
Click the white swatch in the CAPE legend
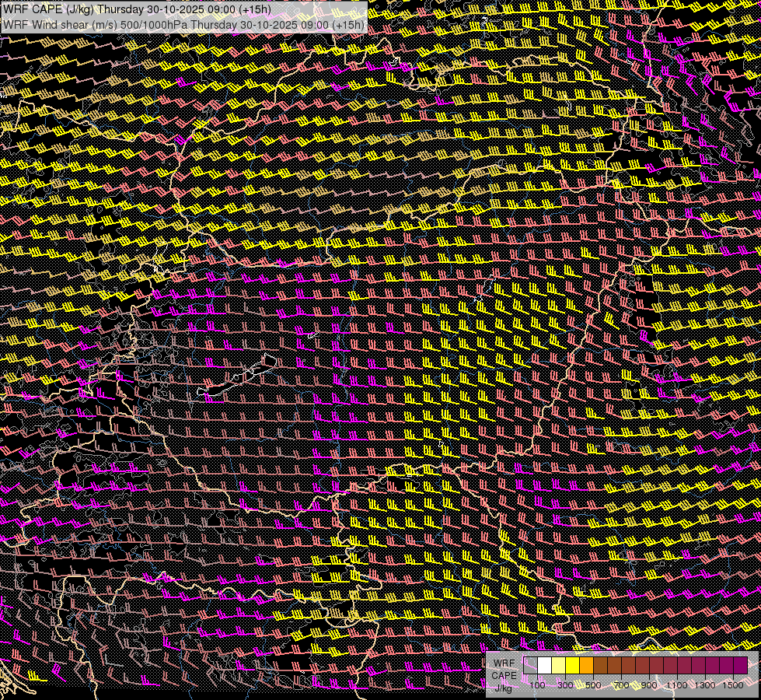[544, 665]
